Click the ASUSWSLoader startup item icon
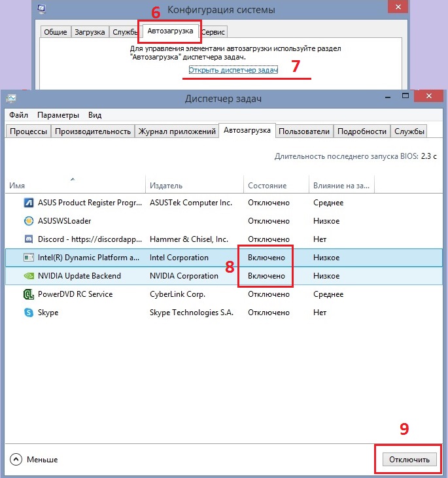The width and height of the screenshot is (448, 478). coord(29,221)
